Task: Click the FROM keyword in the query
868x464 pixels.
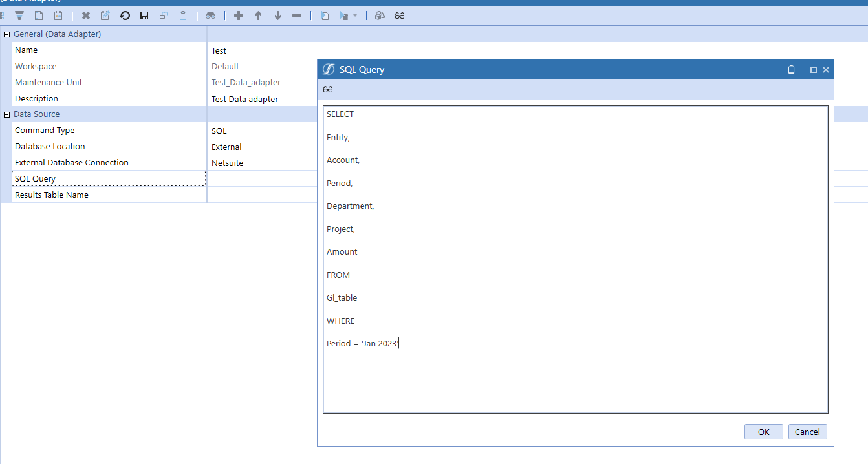Action: tap(338, 275)
